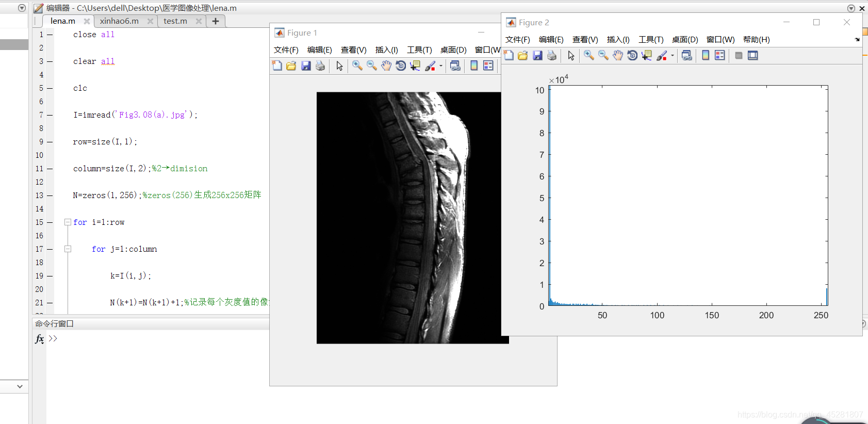
Task: Activate Zoom In tool in Figure 1
Action: 357,66
